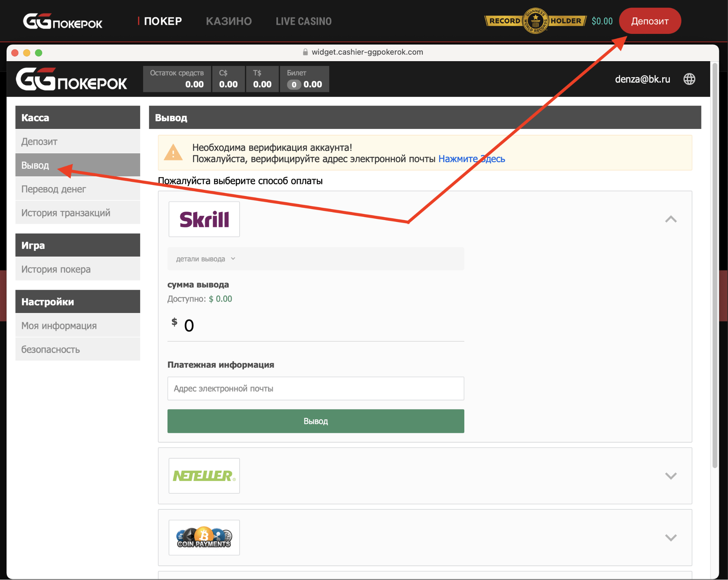Select the Coin Payments logo

204,537
